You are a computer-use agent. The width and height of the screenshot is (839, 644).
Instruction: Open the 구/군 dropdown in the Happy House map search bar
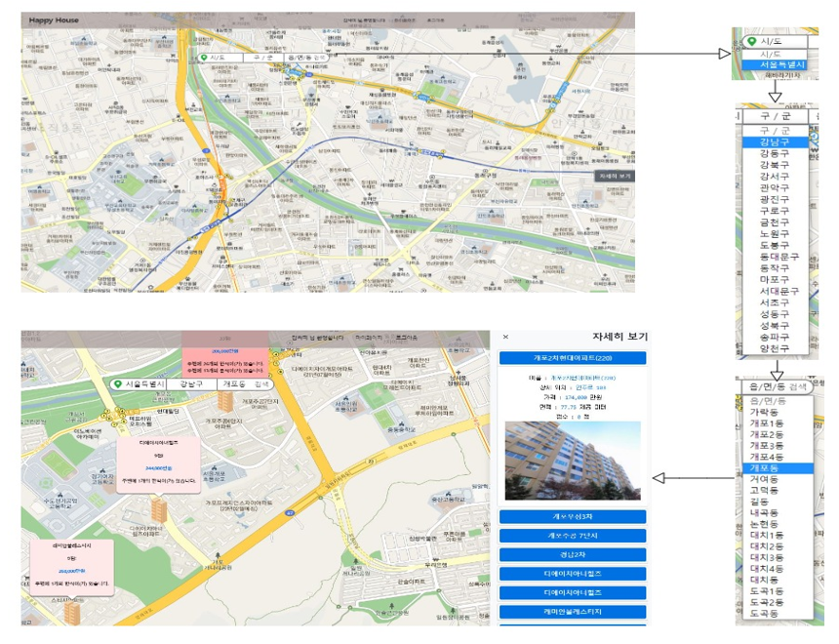coord(263,58)
